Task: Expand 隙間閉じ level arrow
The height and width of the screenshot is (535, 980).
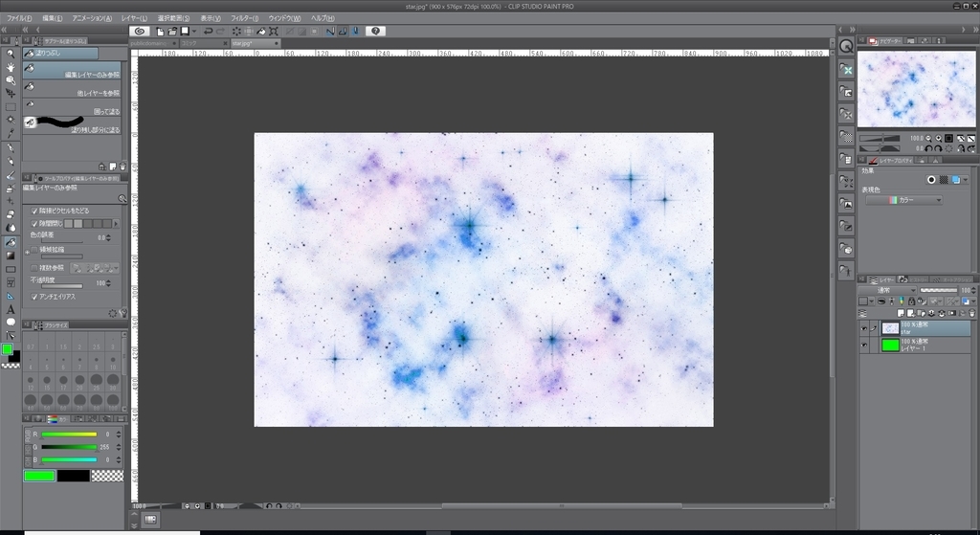Action: coord(116,224)
